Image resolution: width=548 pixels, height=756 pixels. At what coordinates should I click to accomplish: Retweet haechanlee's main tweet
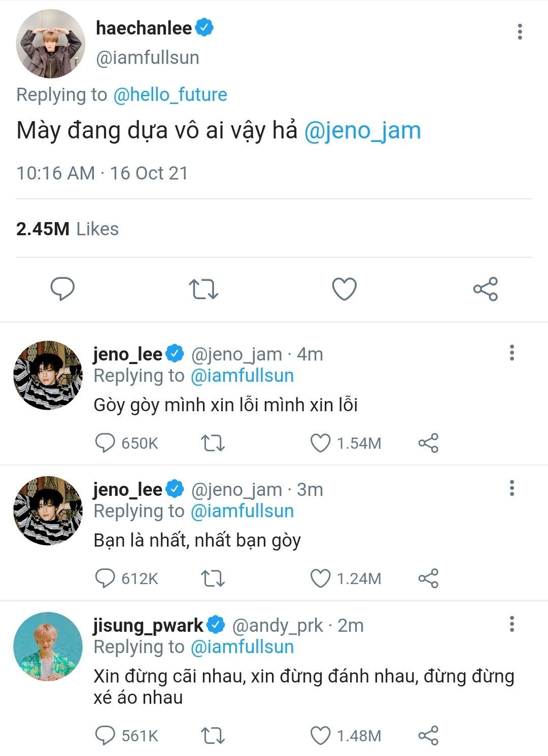(x=203, y=289)
